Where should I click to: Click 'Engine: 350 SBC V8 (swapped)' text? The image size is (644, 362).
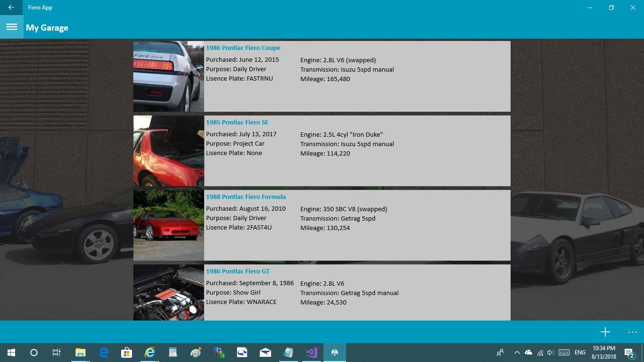(344, 209)
